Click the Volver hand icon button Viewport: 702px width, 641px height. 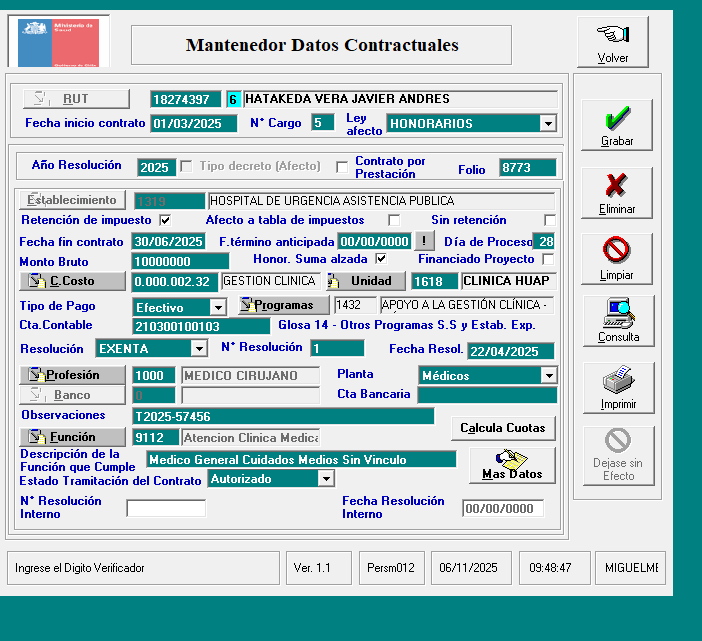click(612, 41)
